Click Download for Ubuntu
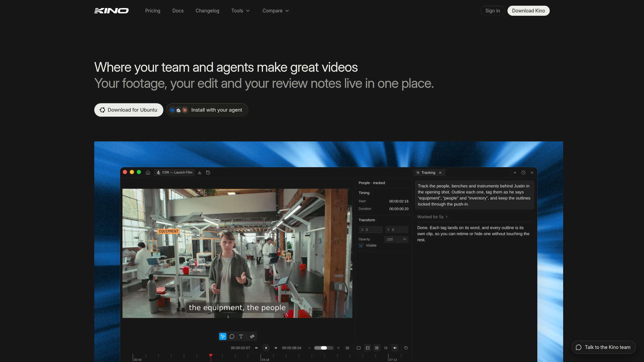Screen dimensions: 644x362 pos(129,110)
